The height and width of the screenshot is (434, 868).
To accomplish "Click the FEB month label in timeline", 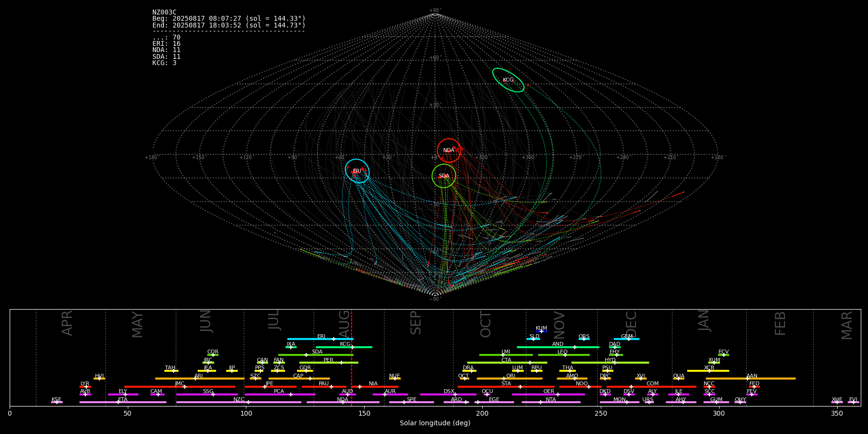I will (780, 323).
